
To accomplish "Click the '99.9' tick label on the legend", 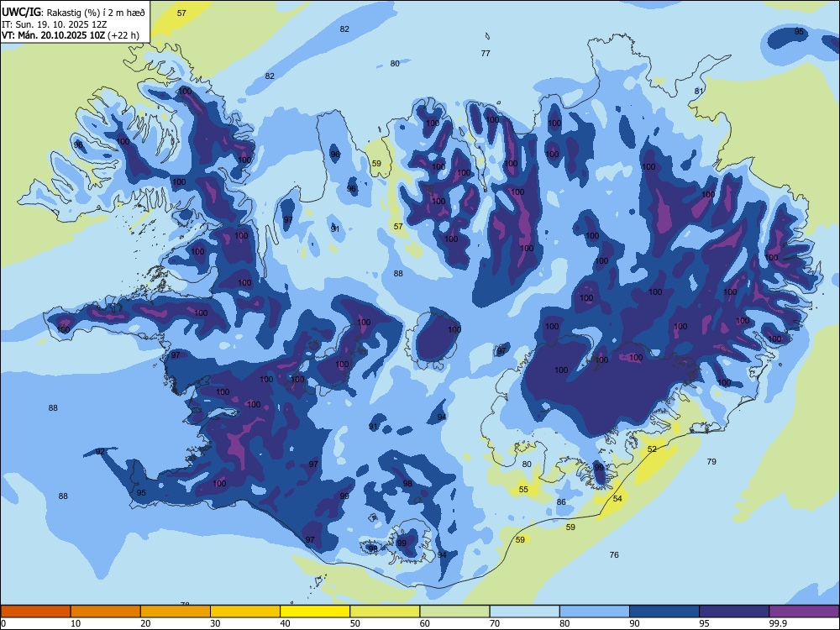I will coord(778,623).
